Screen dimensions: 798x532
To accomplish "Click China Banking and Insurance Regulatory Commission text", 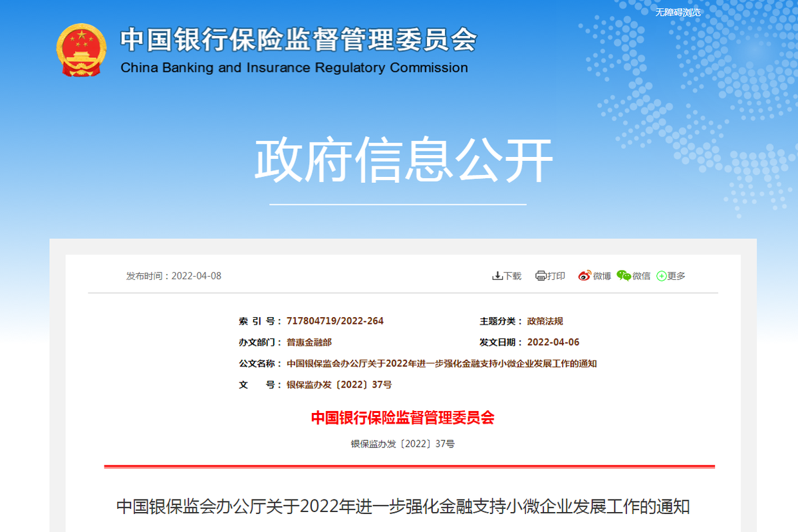I will pos(295,68).
